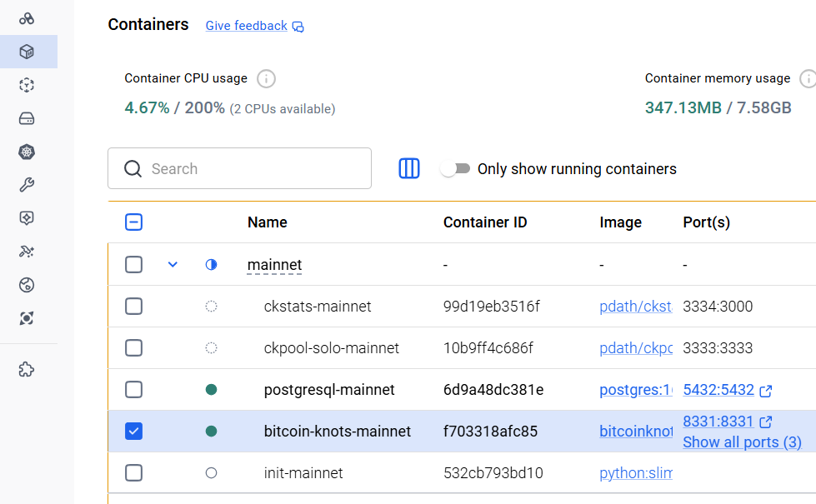Open the Kubernetes section icon
This screenshot has height=504, width=816.
pos(27,152)
